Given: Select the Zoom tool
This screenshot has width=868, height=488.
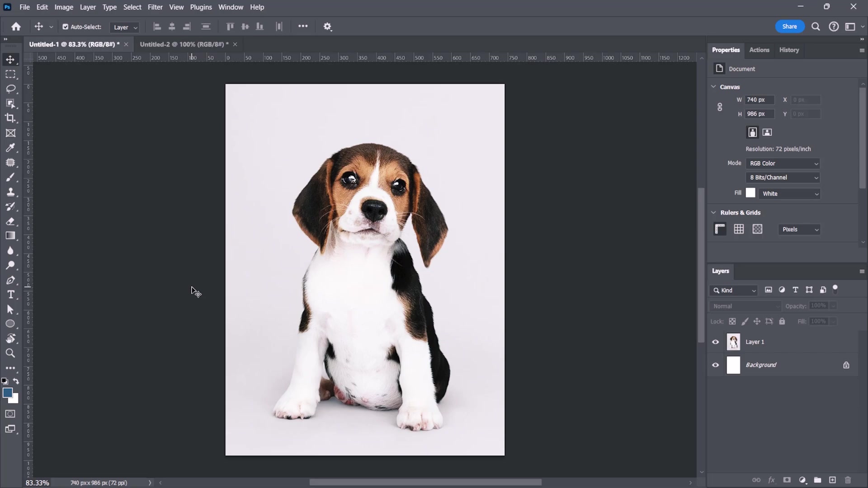Looking at the screenshot, I should (10, 353).
